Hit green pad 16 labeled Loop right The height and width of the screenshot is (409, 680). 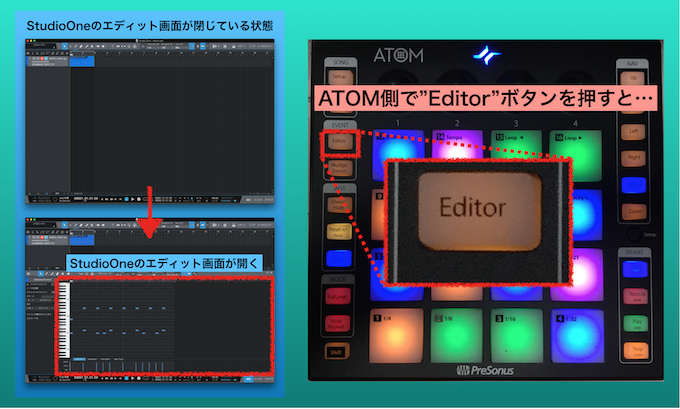click(575, 155)
